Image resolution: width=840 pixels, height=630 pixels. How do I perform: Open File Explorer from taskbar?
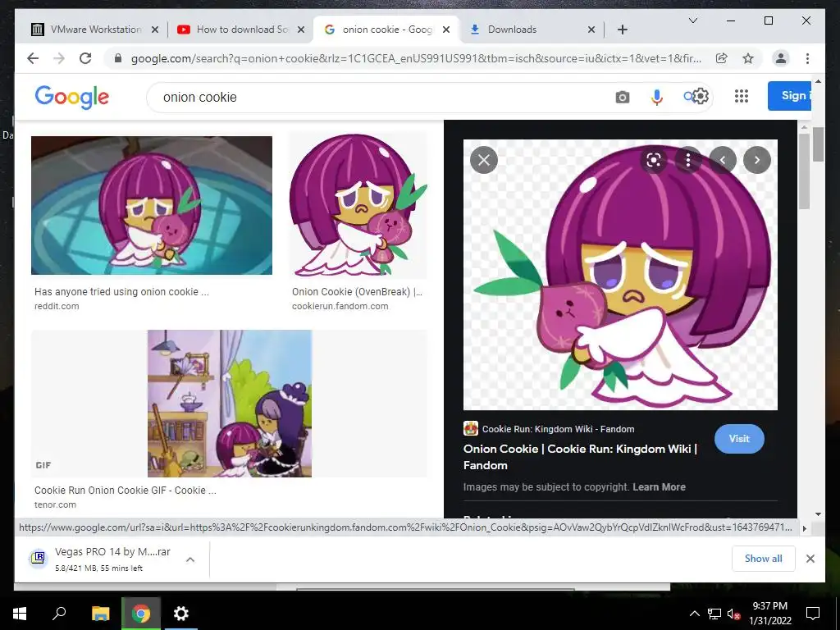100,614
